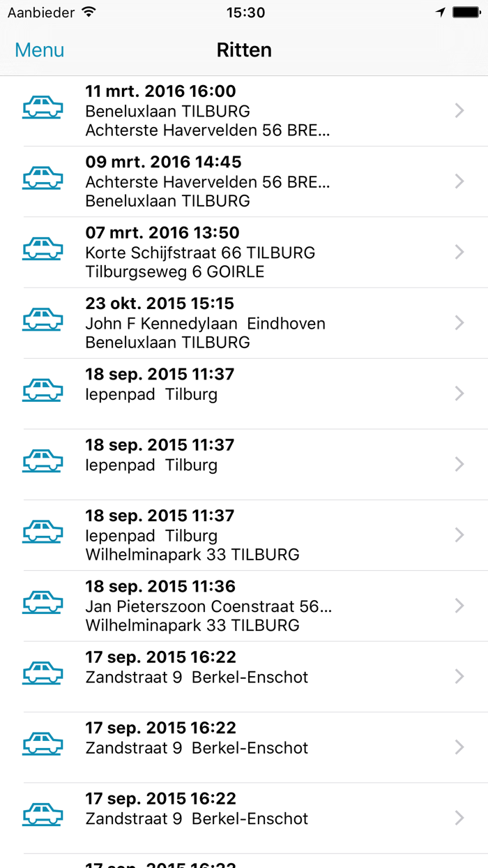Click the location arrow in the status bar
Image resolution: width=488 pixels, height=868 pixels.
440,11
